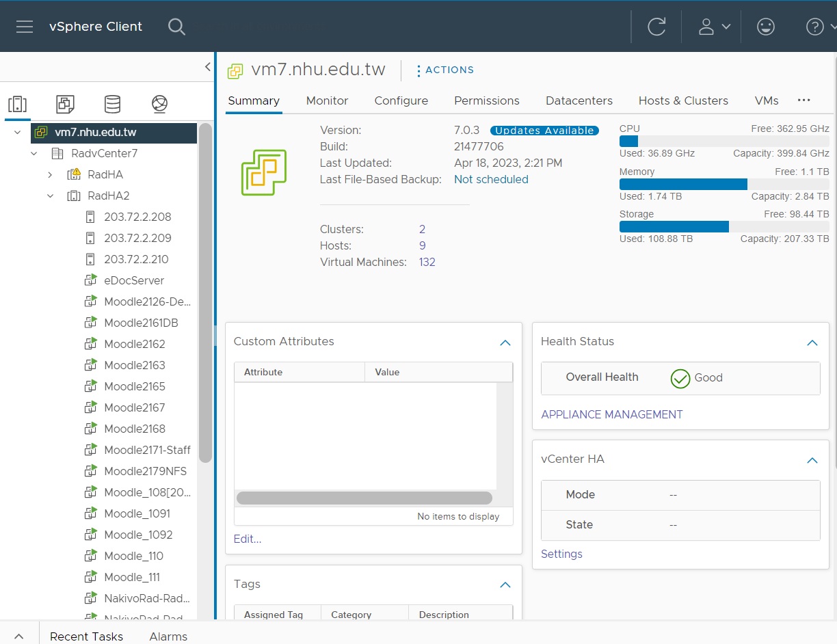This screenshot has width=837, height=644.
Task: Open the ACTIONS menu
Action: pyautogui.click(x=445, y=70)
